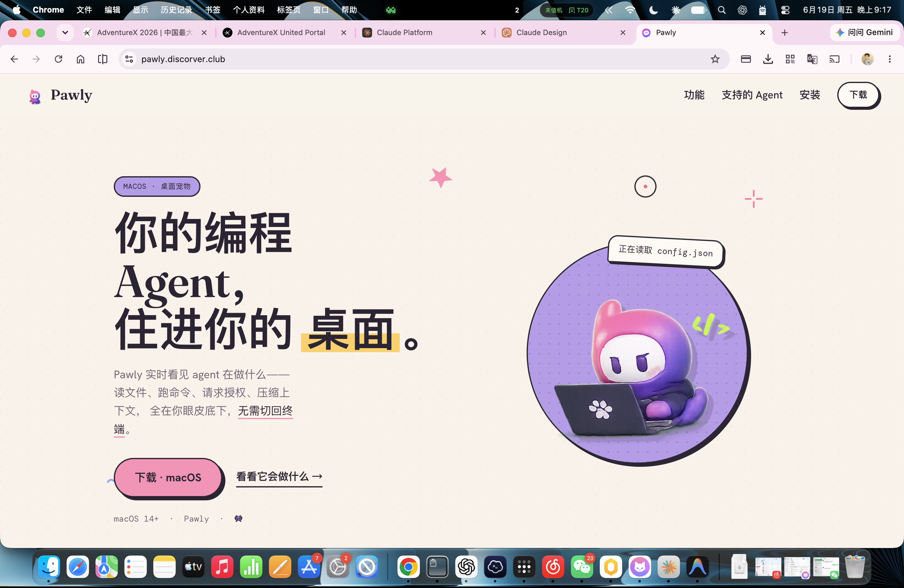Viewport: 904px width, 588px height.
Task: Click the payment card icon in the toolbar
Action: (746, 59)
